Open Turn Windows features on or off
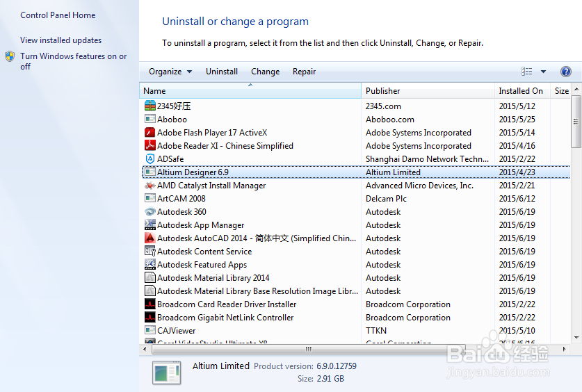This screenshot has height=392, width=582. [x=74, y=61]
